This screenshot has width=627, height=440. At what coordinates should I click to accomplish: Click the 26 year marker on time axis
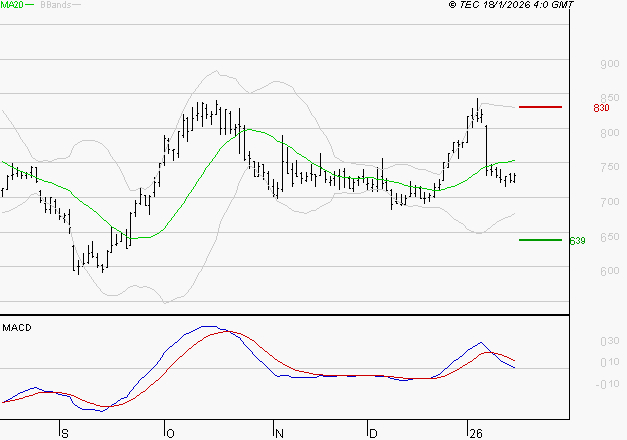click(x=476, y=434)
